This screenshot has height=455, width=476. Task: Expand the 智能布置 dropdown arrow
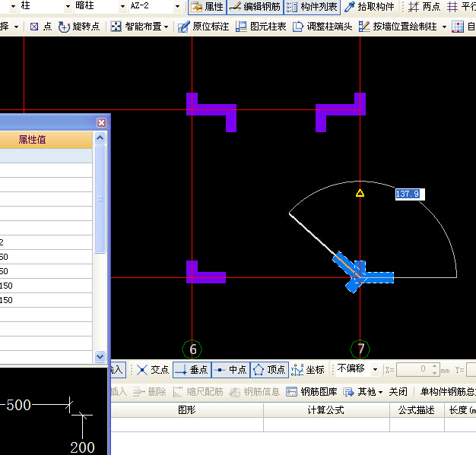(167, 27)
